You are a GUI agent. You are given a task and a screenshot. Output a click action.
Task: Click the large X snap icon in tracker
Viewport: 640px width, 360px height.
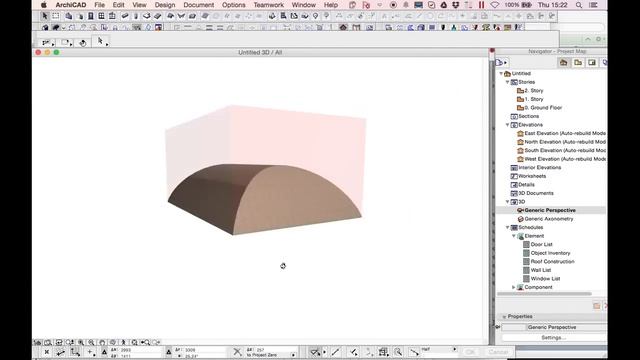[237, 351]
